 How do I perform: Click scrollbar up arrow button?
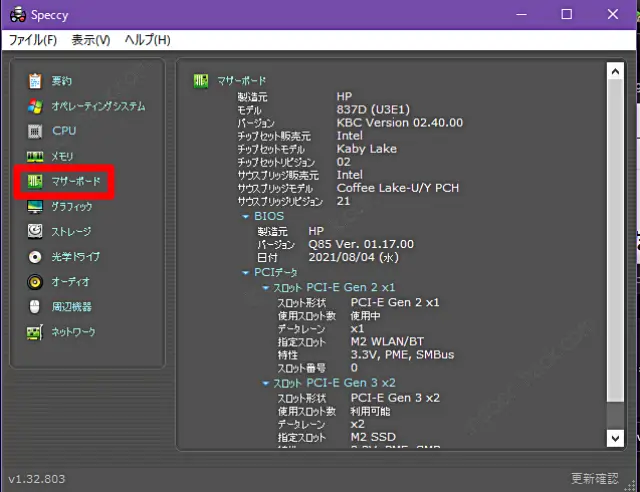coord(615,72)
